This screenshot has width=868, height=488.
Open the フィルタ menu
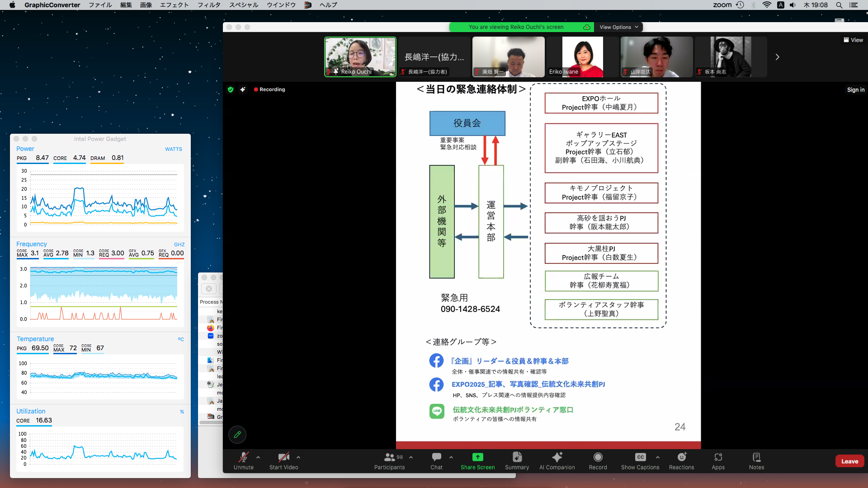(209, 5)
